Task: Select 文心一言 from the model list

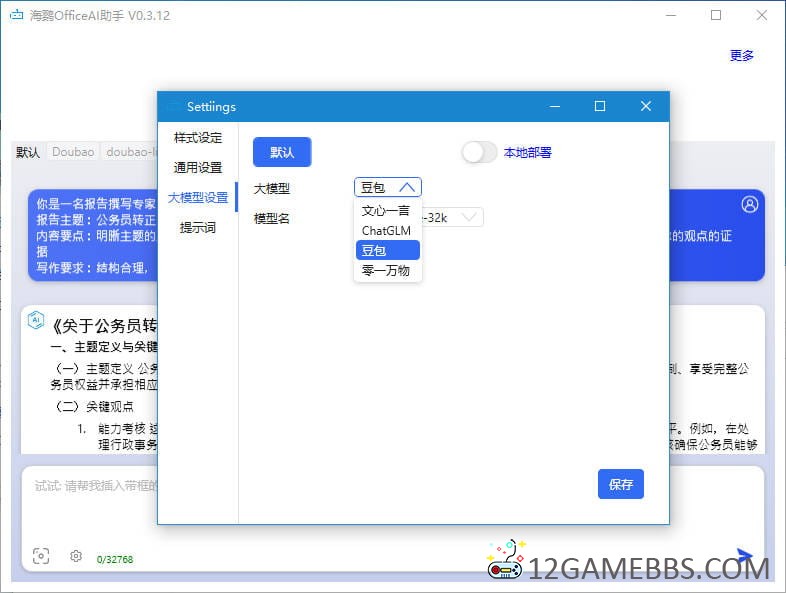Action: tap(387, 210)
